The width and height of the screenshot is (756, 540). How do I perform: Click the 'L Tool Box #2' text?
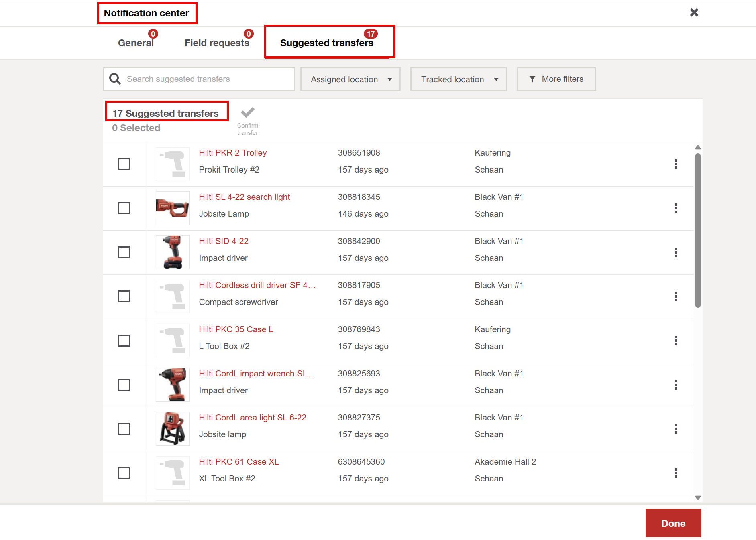point(224,346)
